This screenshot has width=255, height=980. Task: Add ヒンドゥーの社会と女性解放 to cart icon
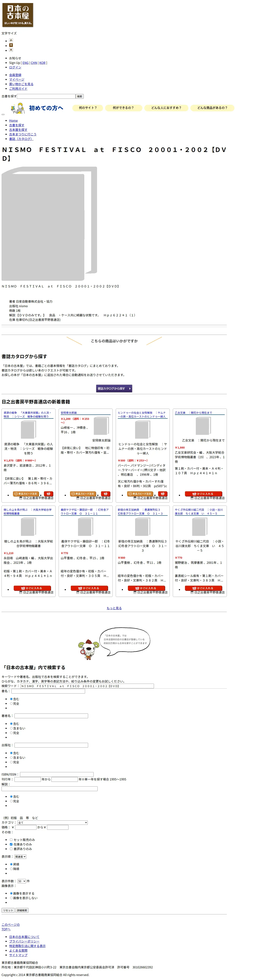(x=163, y=494)
